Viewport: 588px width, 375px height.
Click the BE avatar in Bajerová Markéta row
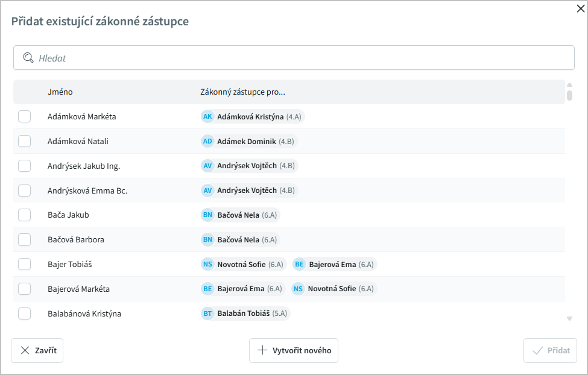click(207, 289)
